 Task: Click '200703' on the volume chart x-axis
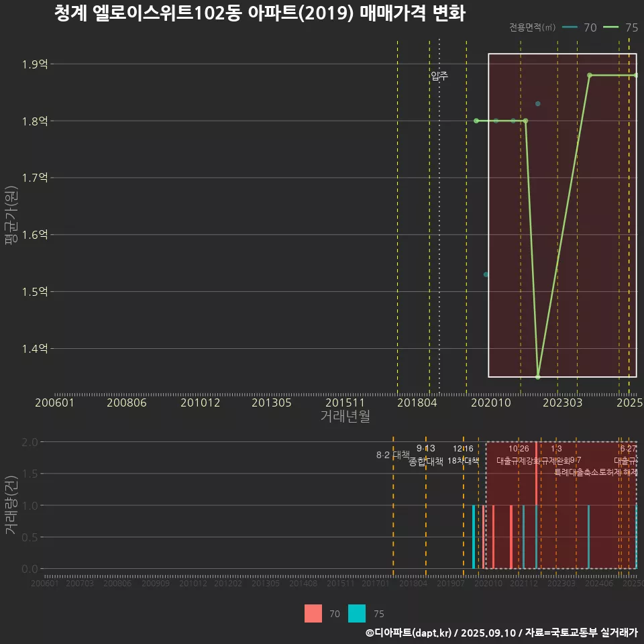[80, 583]
